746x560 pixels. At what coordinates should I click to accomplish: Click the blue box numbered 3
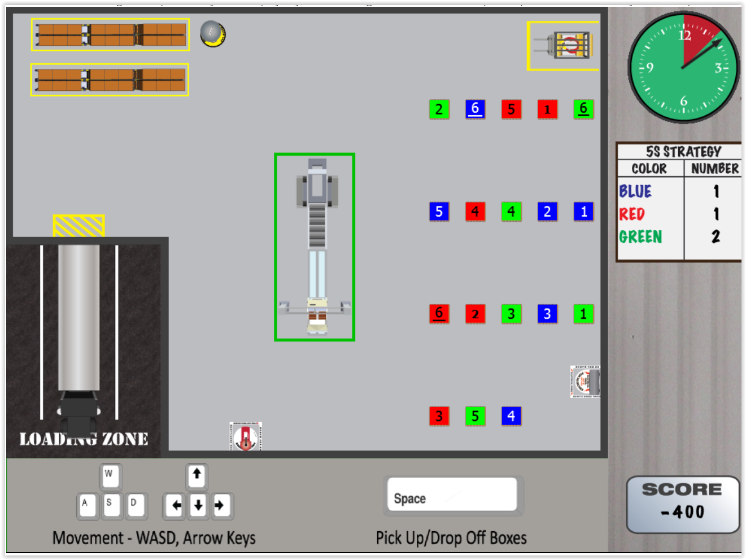[x=547, y=314]
